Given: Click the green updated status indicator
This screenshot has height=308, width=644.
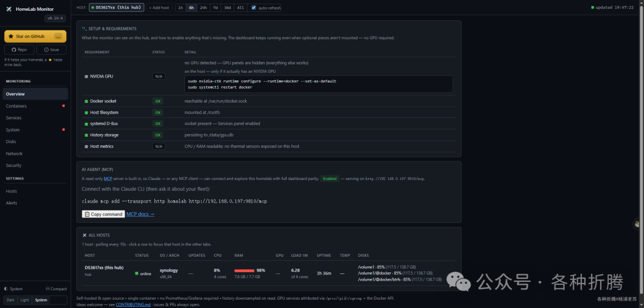Looking at the screenshot, I should click(592, 7).
